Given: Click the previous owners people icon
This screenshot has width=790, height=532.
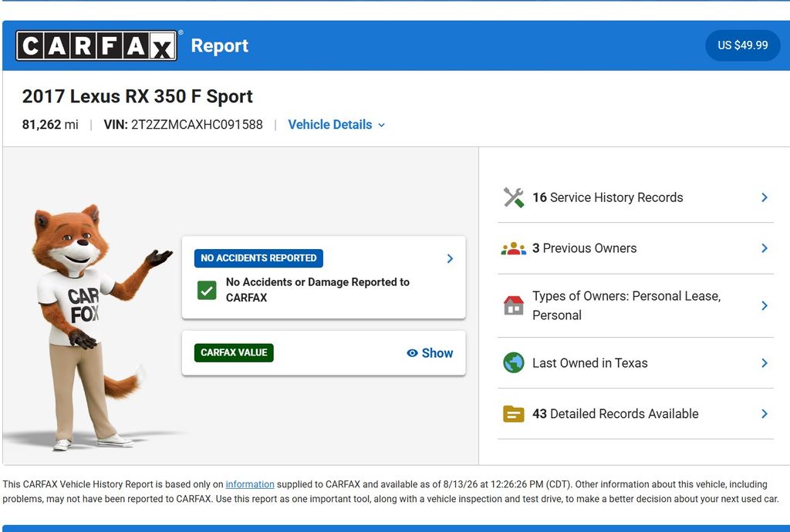Looking at the screenshot, I should coord(513,248).
